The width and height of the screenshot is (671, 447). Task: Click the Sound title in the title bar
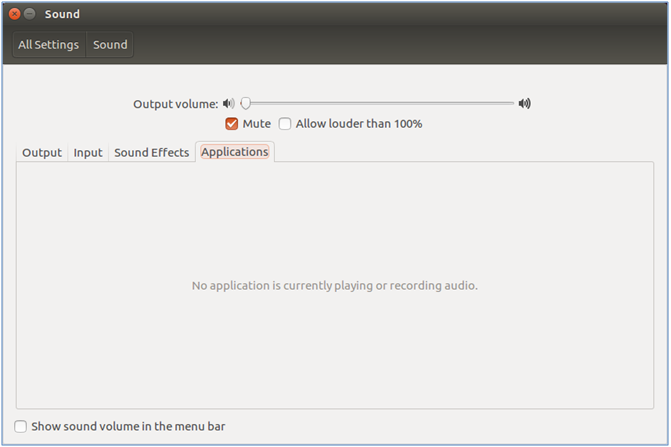click(62, 14)
